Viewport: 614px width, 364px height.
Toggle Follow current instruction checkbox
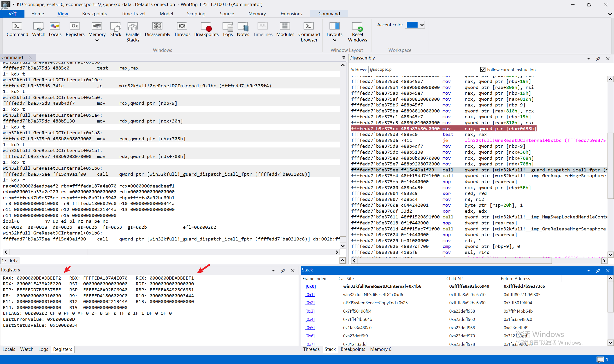click(x=483, y=70)
